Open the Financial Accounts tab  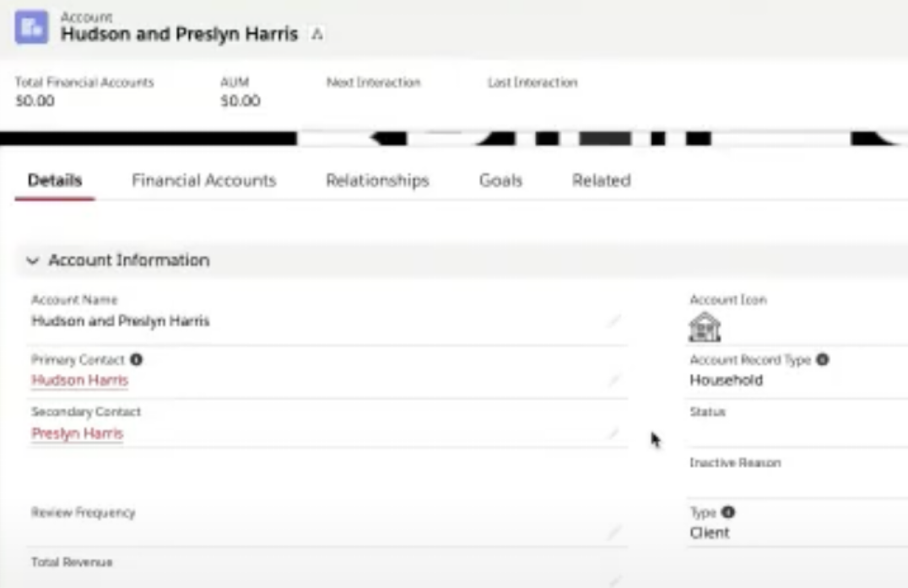pos(204,180)
